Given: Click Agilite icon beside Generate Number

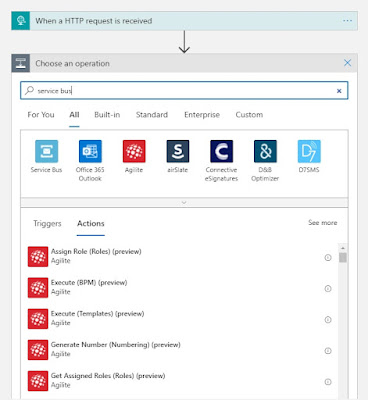Looking at the screenshot, I should point(38,350).
